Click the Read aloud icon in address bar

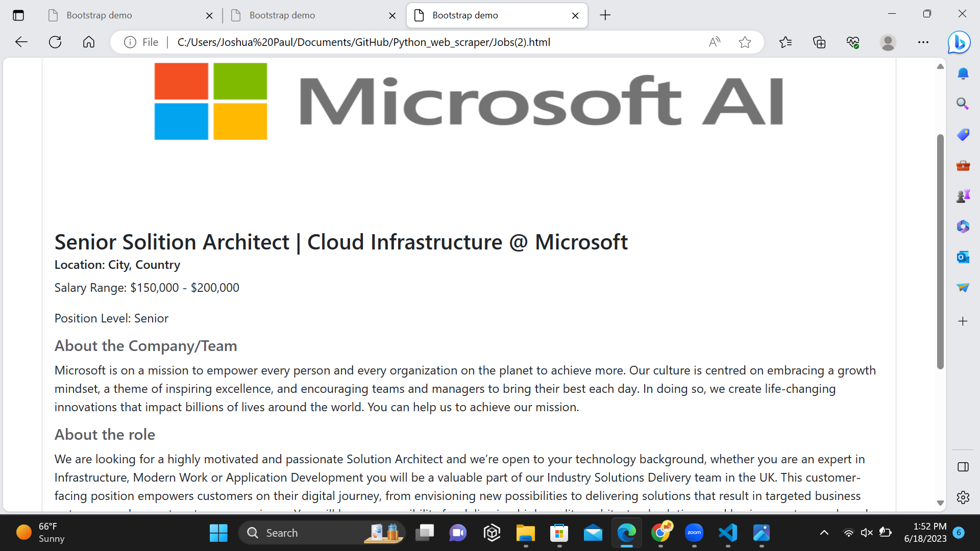pos(715,42)
